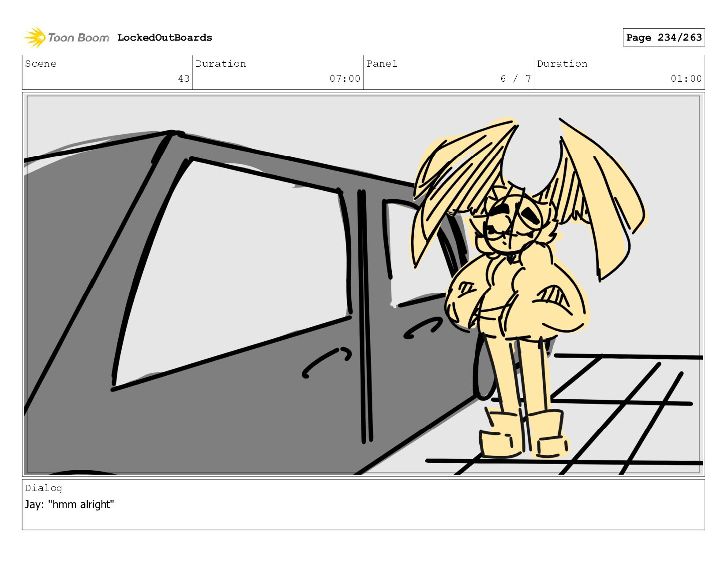Select the scene number 43
The width and height of the screenshot is (728, 563).
click(184, 79)
